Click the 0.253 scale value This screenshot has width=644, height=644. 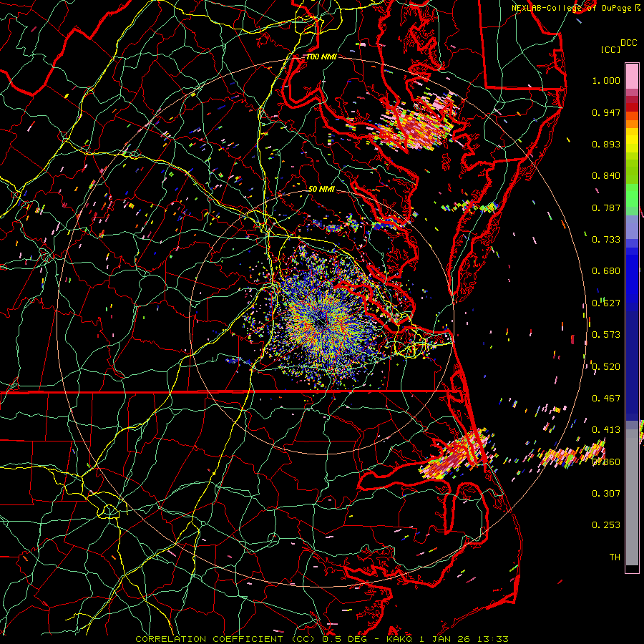(x=606, y=525)
